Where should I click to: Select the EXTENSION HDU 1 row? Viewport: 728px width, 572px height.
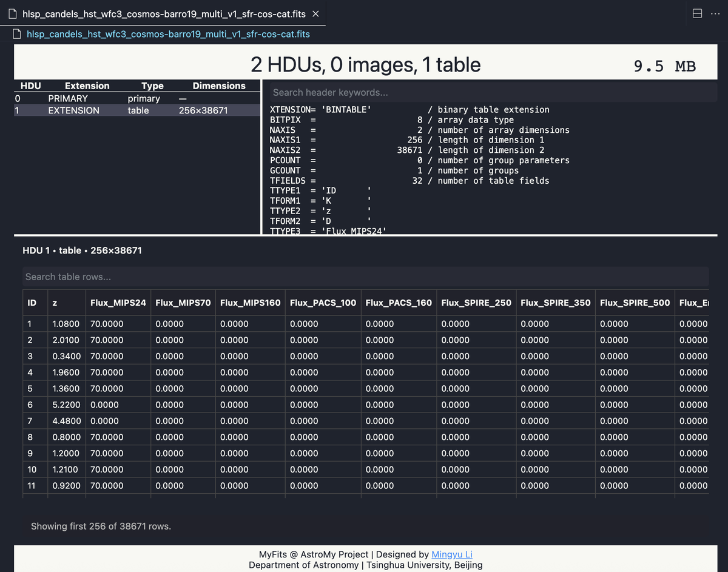[x=137, y=110]
